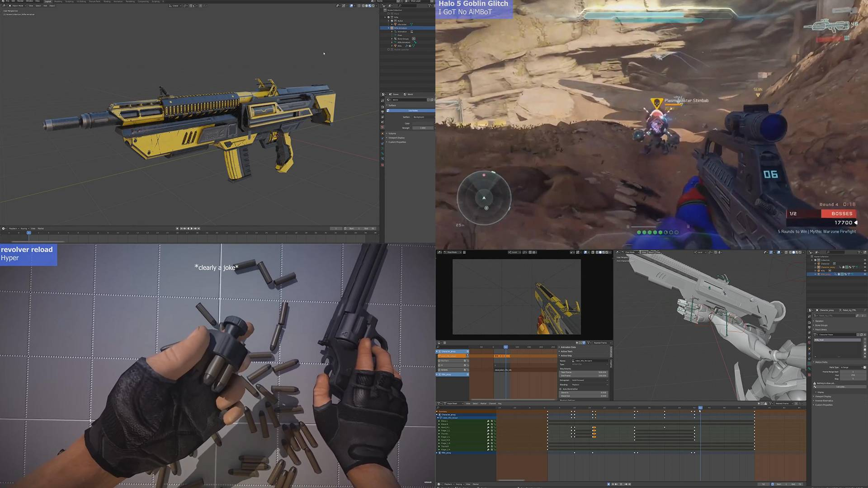Switch to the Shading workspace tab
The width and height of the screenshot is (868, 488).
(x=107, y=1)
